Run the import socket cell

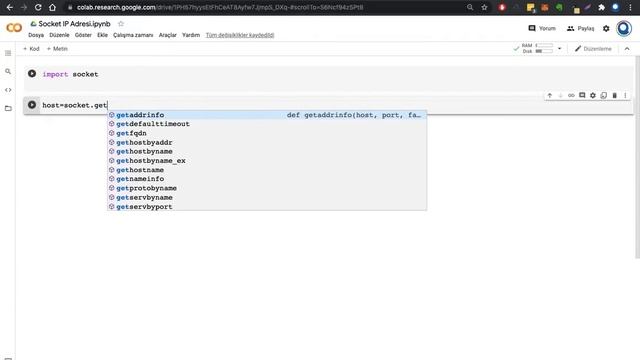coord(32,74)
